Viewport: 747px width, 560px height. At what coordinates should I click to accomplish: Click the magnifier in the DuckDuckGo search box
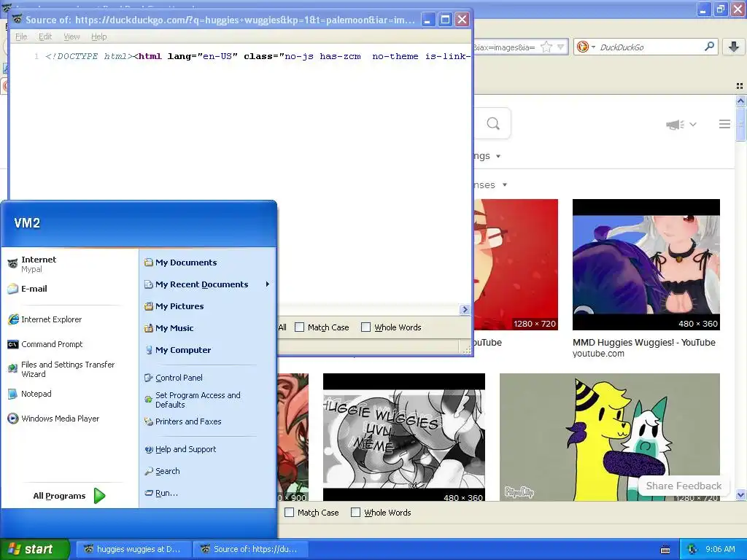point(709,47)
